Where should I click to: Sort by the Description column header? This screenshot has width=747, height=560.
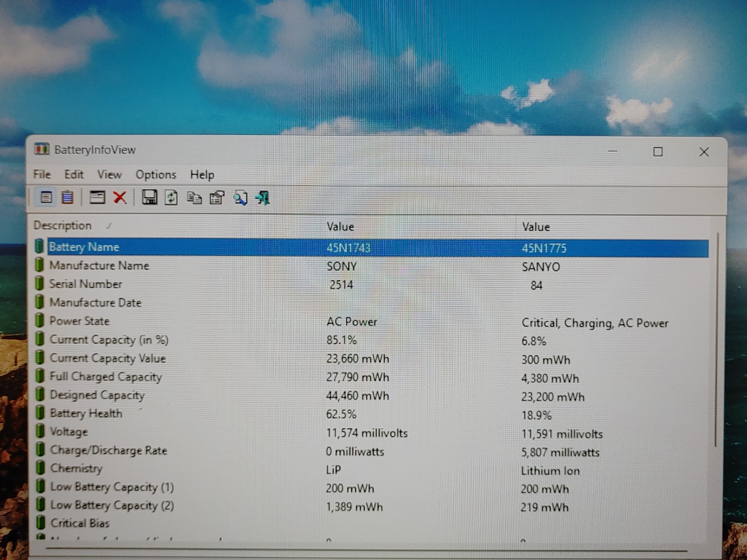pyautogui.click(x=63, y=226)
